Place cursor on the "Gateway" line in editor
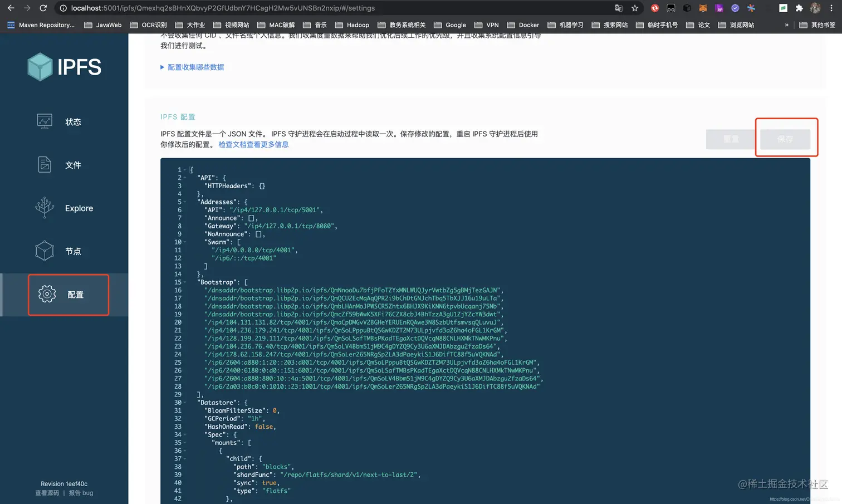 (x=271, y=226)
